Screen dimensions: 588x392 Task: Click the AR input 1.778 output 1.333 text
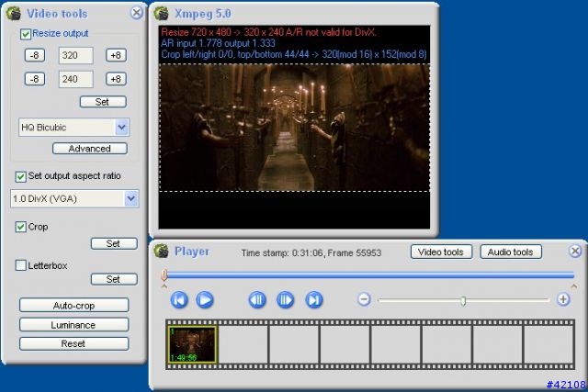(218, 43)
